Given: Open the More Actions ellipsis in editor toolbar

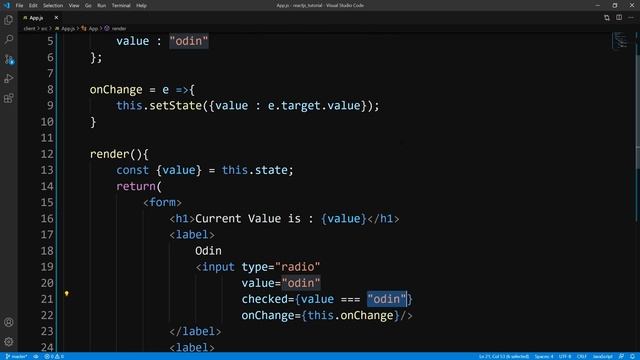Looking at the screenshot, I should 631,18.
